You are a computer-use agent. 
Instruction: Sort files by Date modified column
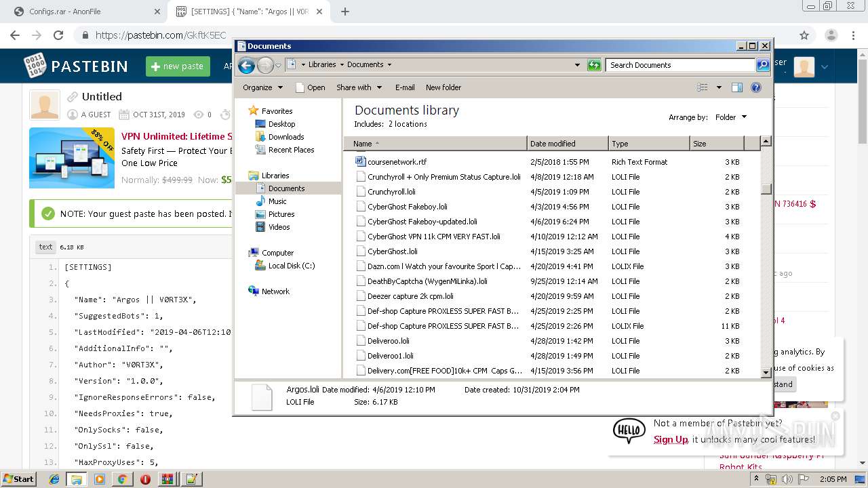pos(568,144)
